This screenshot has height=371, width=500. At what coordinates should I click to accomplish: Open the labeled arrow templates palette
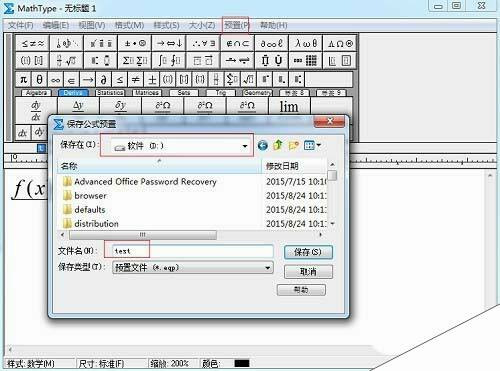tap(237, 61)
